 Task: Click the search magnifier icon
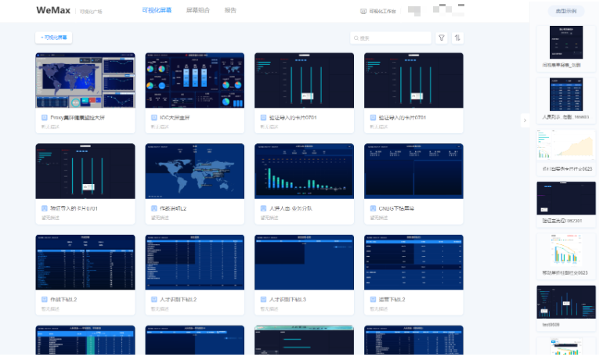(356, 38)
